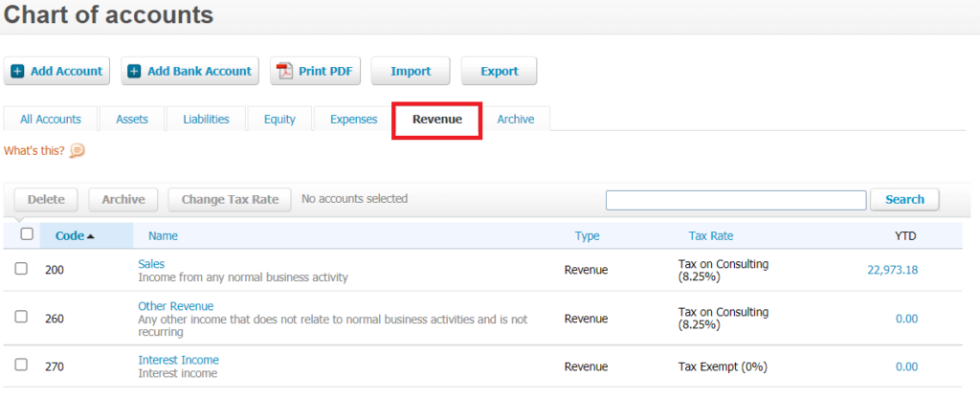Click the Change Tax Rate button
980x398 pixels.
[x=230, y=199]
